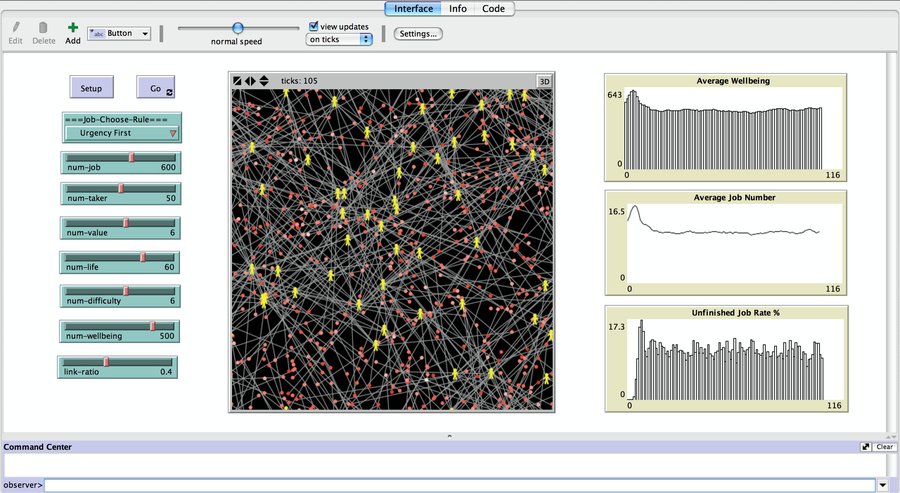The image size is (900, 493).
Task: Toggle the view size corner icon
Action: pyautogui.click(x=237, y=81)
